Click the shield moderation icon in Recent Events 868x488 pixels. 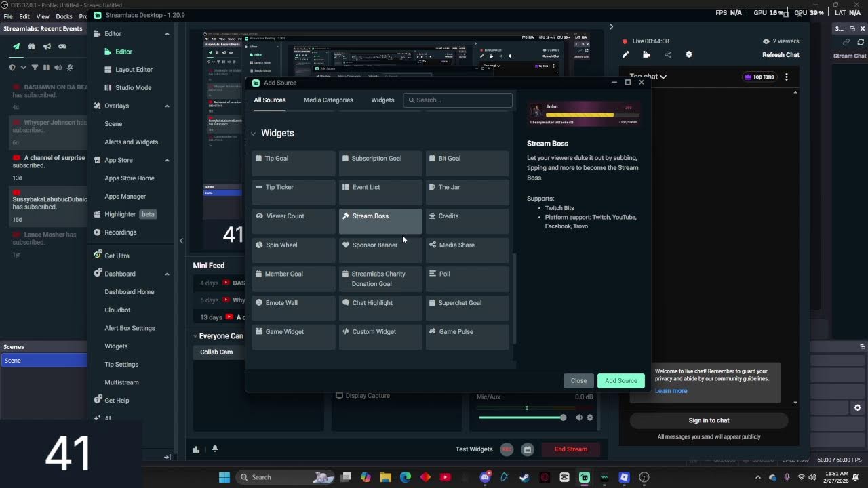12,68
